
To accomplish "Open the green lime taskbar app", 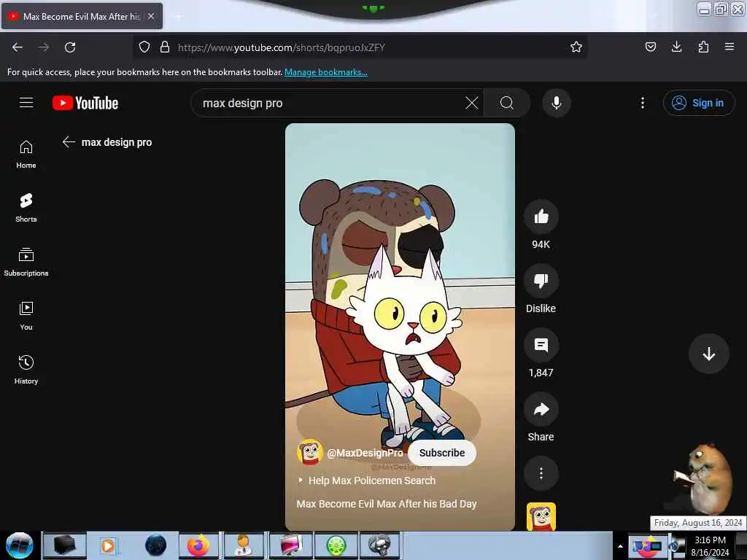I will (x=336, y=545).
